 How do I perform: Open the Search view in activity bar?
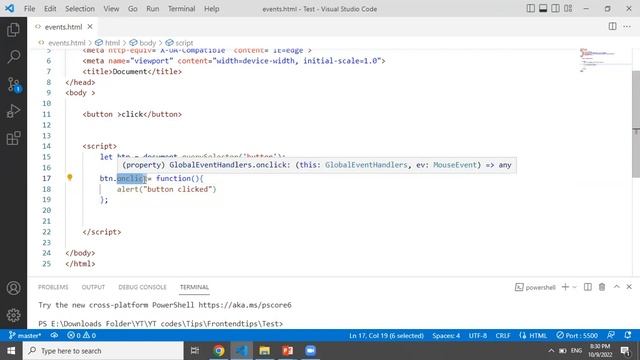[x=13, y=56]
